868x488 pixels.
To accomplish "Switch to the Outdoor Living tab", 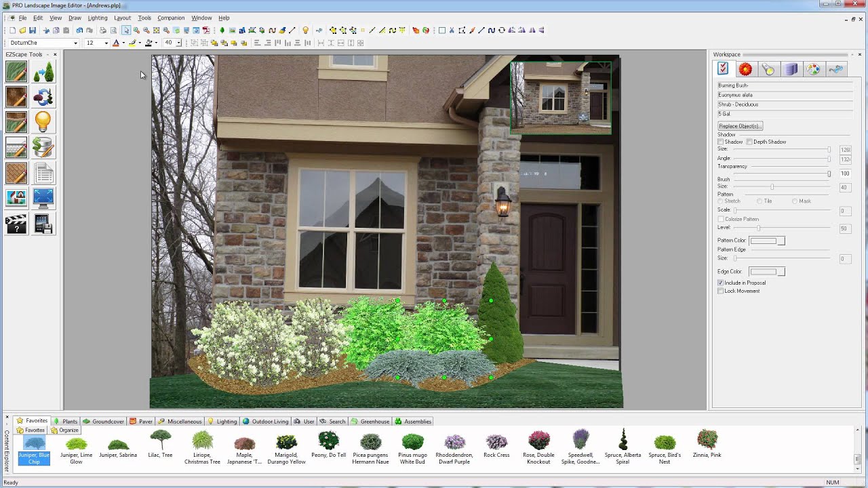I will [266, 421].
